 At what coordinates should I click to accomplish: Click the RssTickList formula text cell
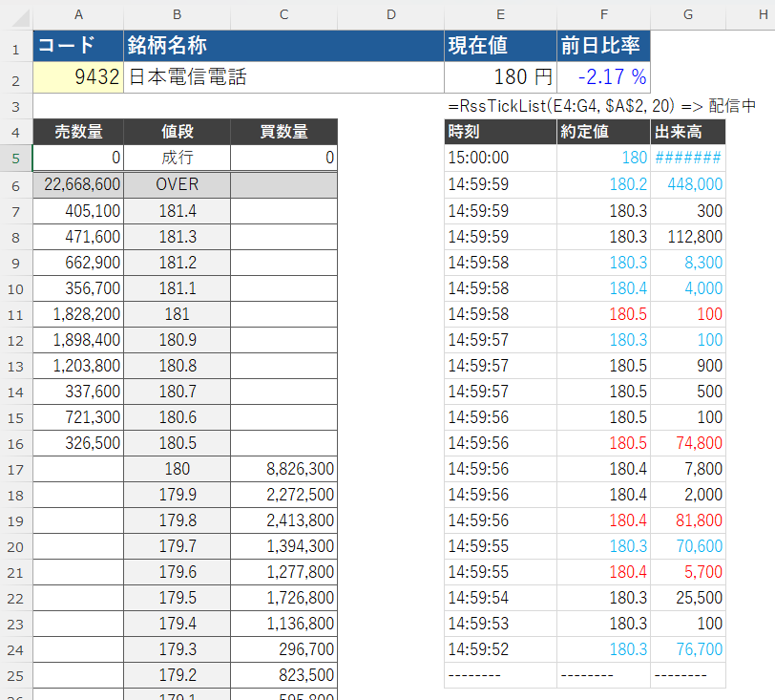point(601,106)
